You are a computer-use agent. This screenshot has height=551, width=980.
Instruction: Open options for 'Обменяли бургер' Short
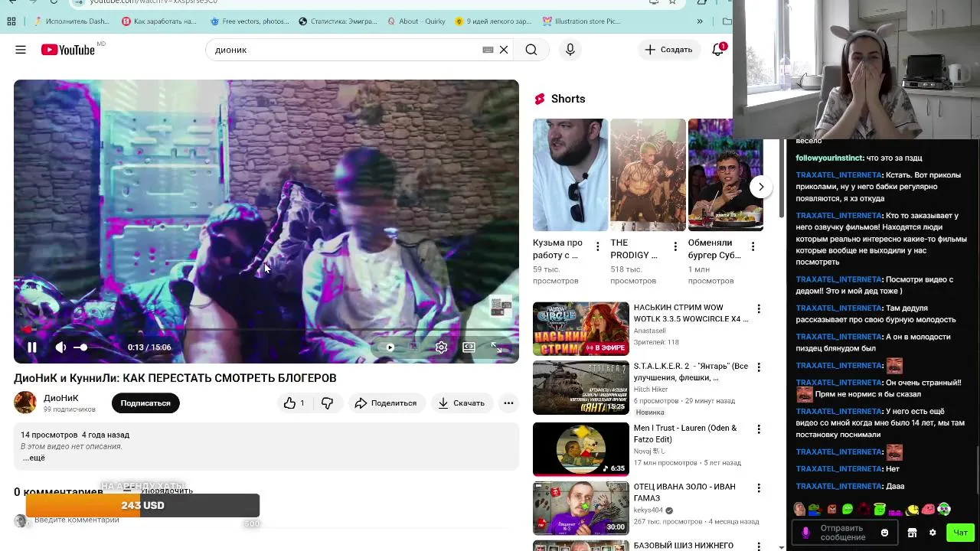pyautogui.click(x=753, y=246)
